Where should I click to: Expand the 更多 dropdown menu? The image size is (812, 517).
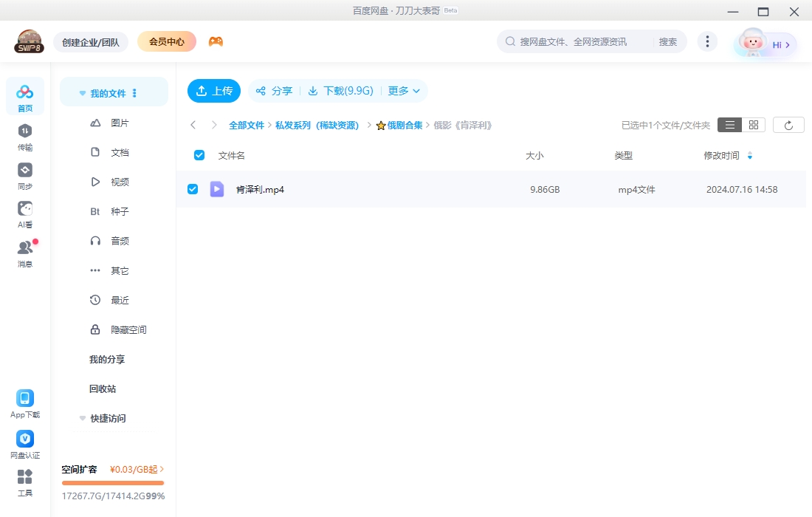(403, 90)
